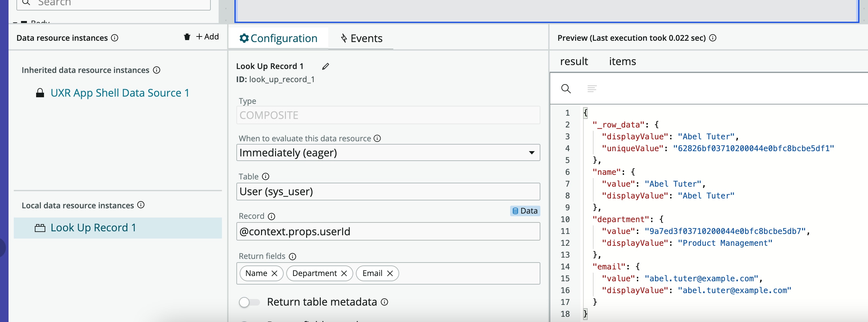Open the items preview tab
868x322 pixels.
(x=622, y=61)
